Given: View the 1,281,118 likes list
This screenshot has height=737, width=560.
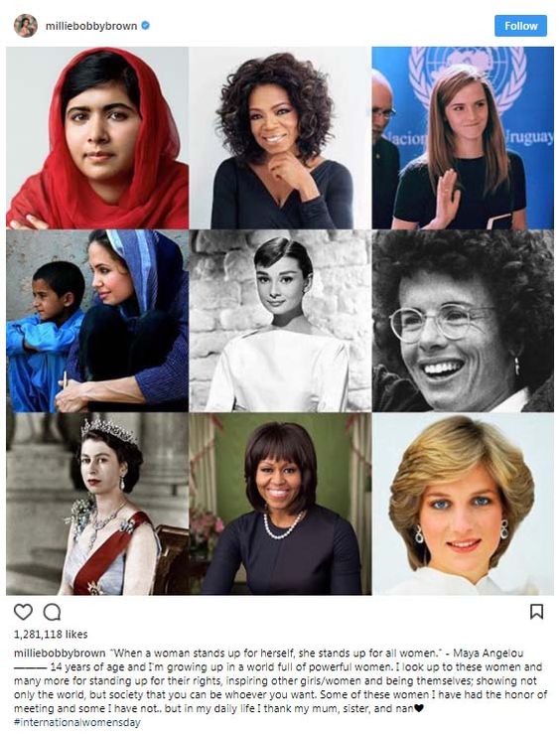Looking at the screenshot, I should (51, 634).
